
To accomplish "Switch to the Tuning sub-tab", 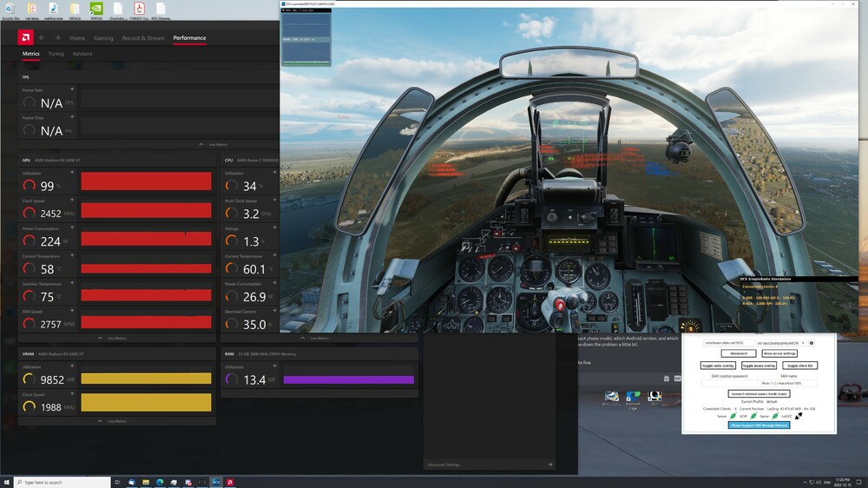I will click(56, 54).
